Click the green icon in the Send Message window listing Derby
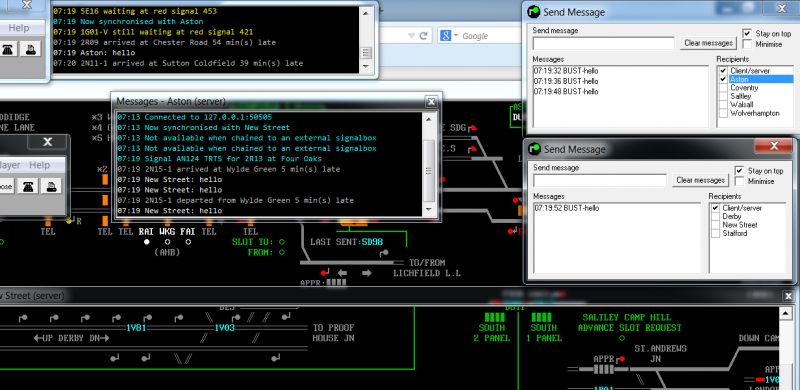The image size is (800, 390). point(534,149)
